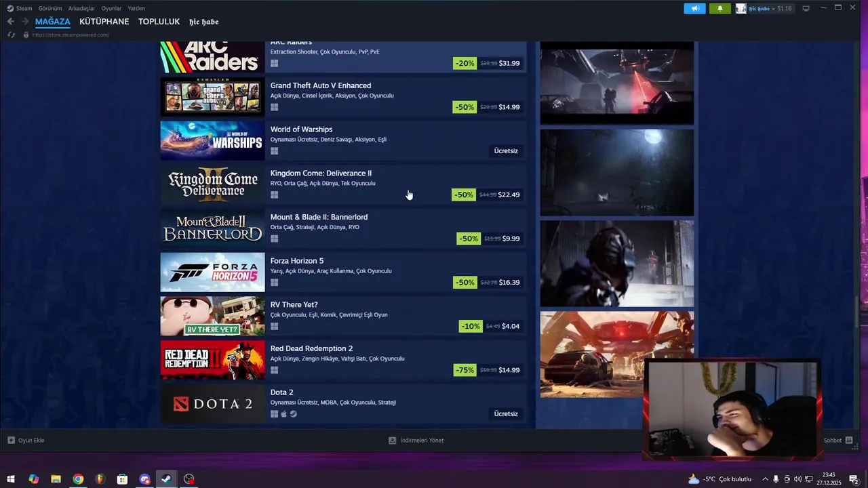Switch to the TOPLULUK tab

159,22
